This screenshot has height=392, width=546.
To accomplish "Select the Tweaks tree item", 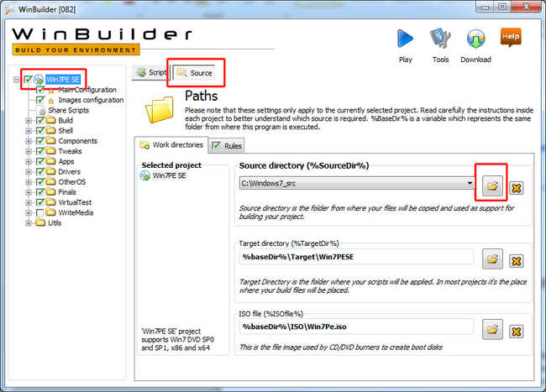I will pos(70,151).
